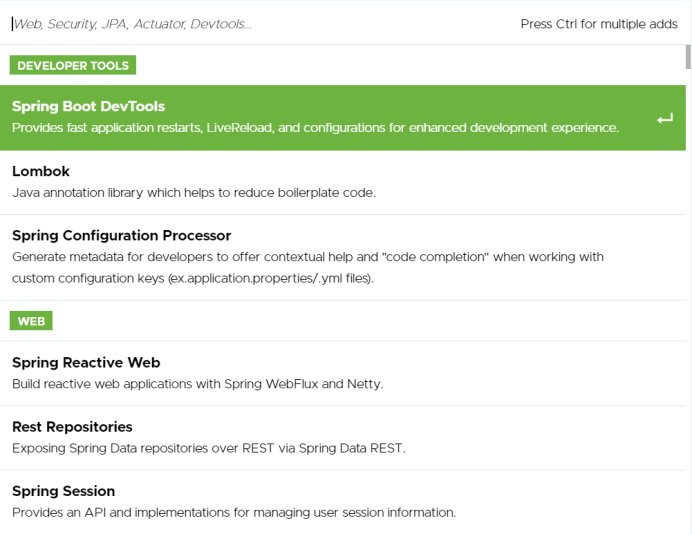
Task: Select the Spring Reactive Web dependency
Action: pos(343,373)
